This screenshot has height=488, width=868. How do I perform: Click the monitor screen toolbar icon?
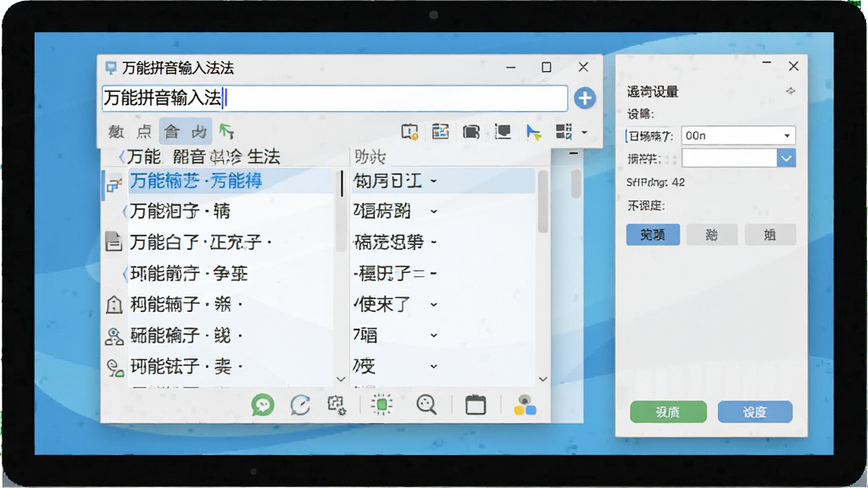point(503,131)
